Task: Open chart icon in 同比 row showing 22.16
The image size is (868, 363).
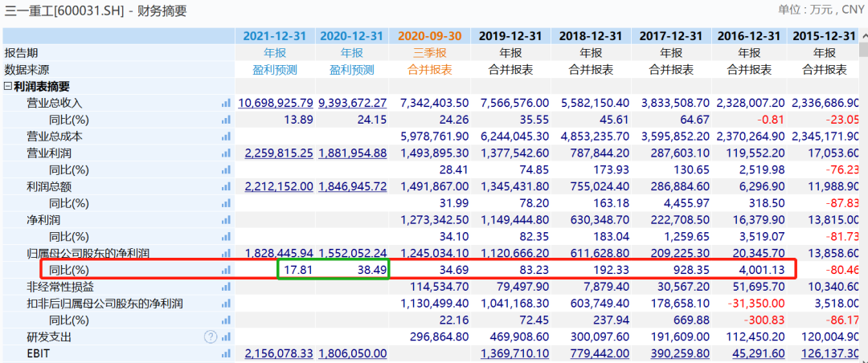Action: pos(226,320)
